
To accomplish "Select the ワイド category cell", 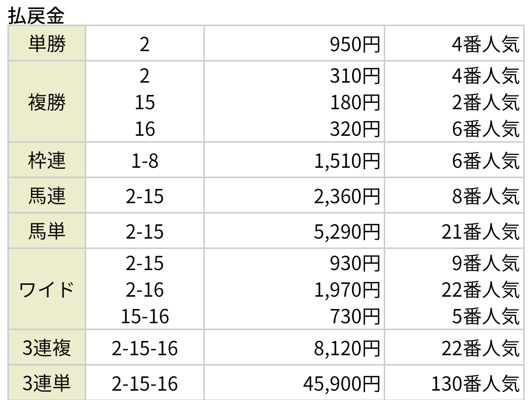I will tap(47, 289).
